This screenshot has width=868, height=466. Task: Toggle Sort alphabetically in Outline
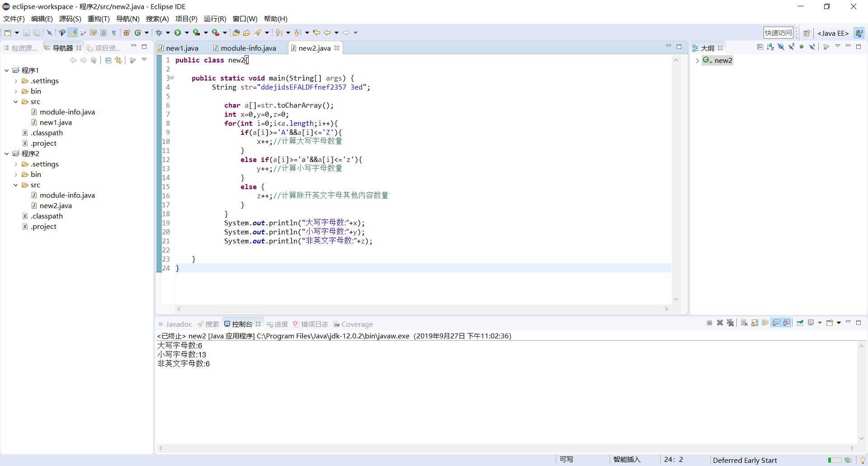coord(770,47)
